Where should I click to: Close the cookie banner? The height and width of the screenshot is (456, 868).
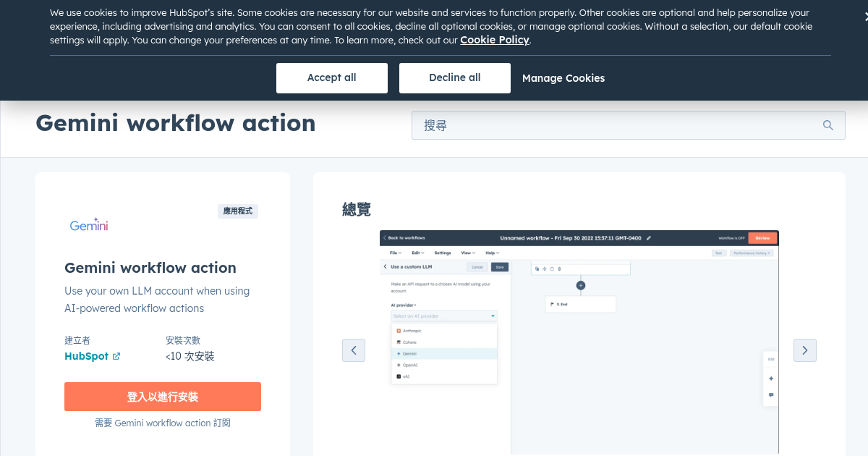[865, 17]
